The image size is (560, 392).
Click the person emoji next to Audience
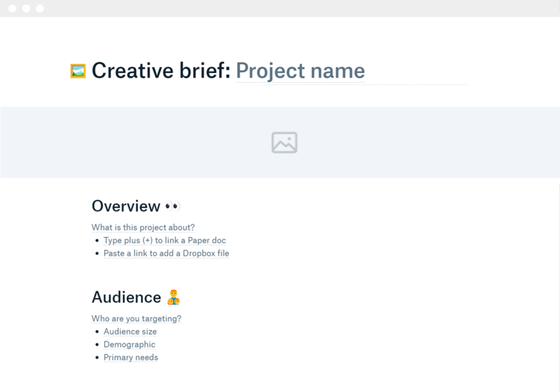tap(174, 297)
